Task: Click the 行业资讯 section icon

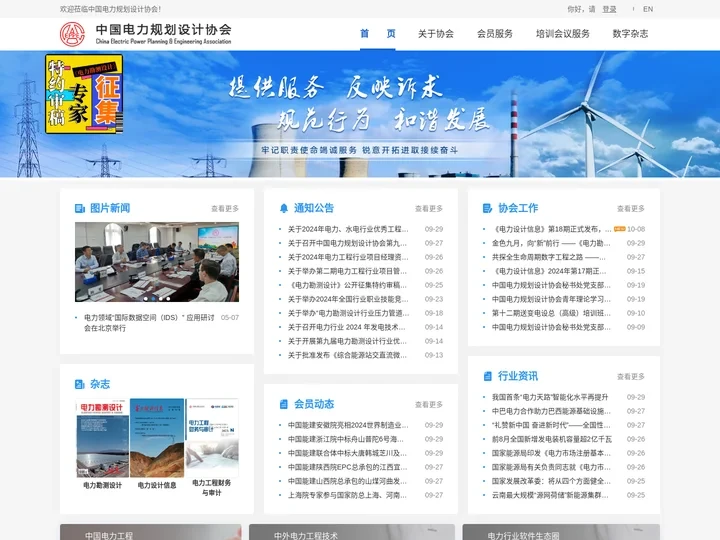Action: point(488,377)
